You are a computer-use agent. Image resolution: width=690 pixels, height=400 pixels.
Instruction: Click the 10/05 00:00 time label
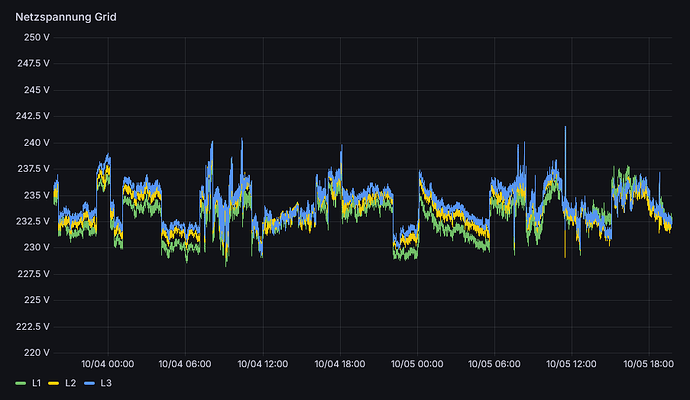417,364
